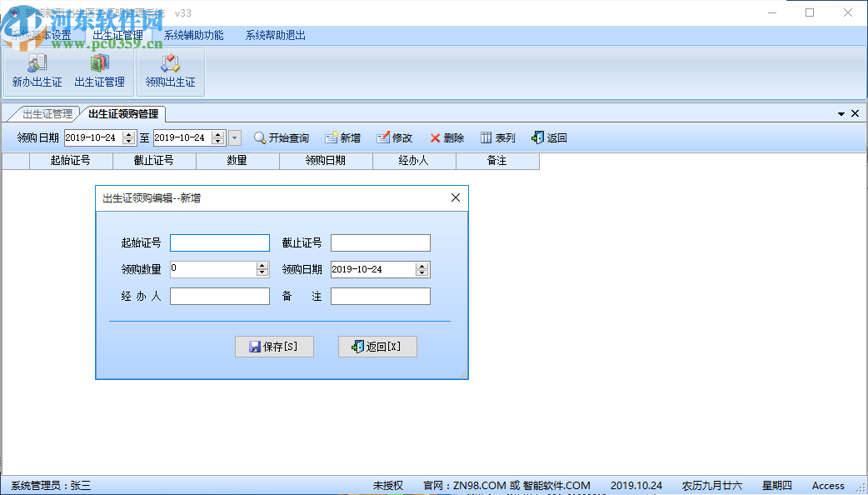868x495 pixels.
Task: Close the dialog using 返回[X]
Action: click(377, 347)
